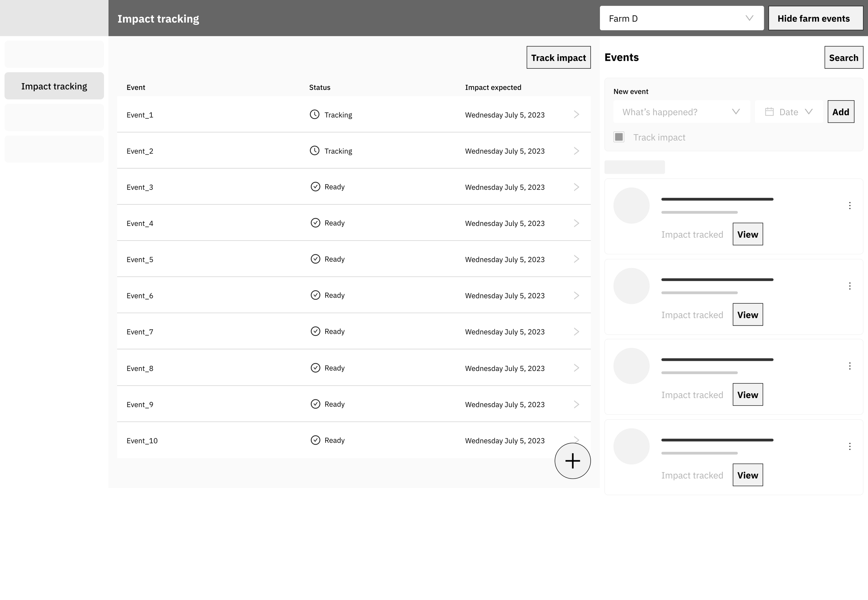The width and height of the screenshot is (868, 600).
Task: Click View on the first Impact tracked card
Action: point(747,234)
